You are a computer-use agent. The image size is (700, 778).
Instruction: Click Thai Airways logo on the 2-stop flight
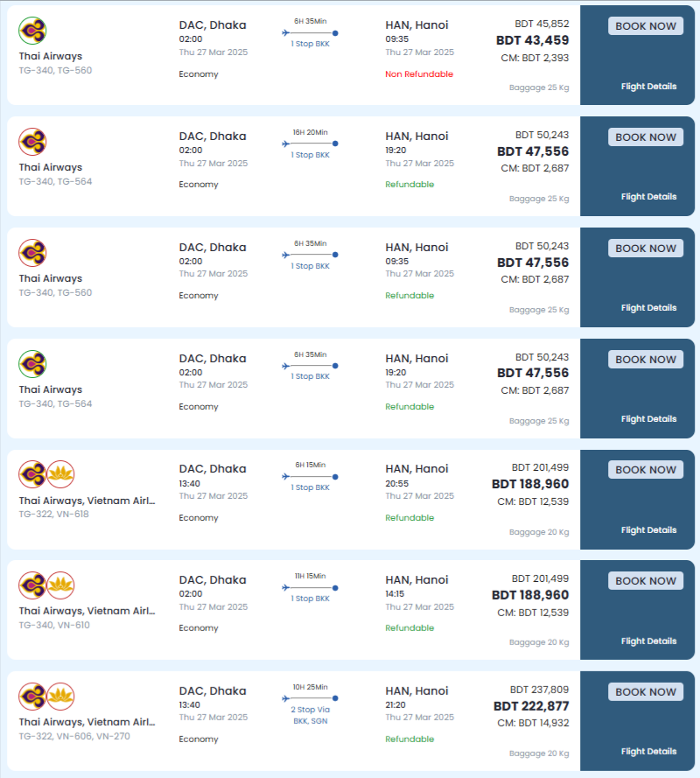(32, 697)
